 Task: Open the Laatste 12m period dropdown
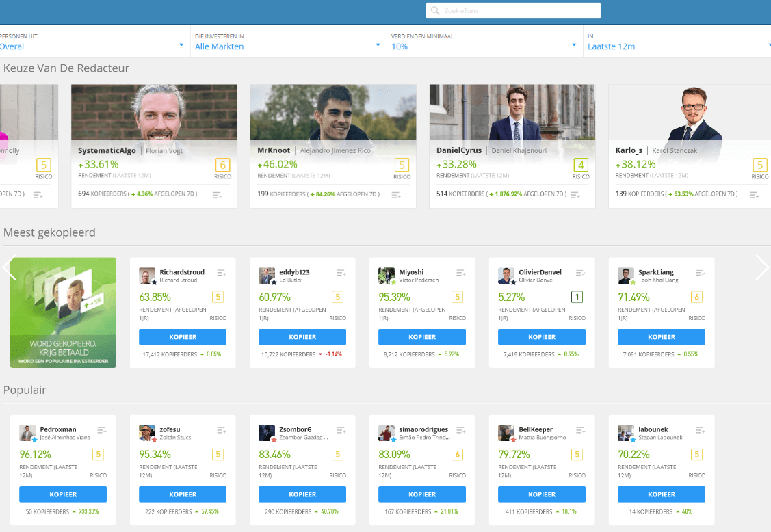click(677, 41)
